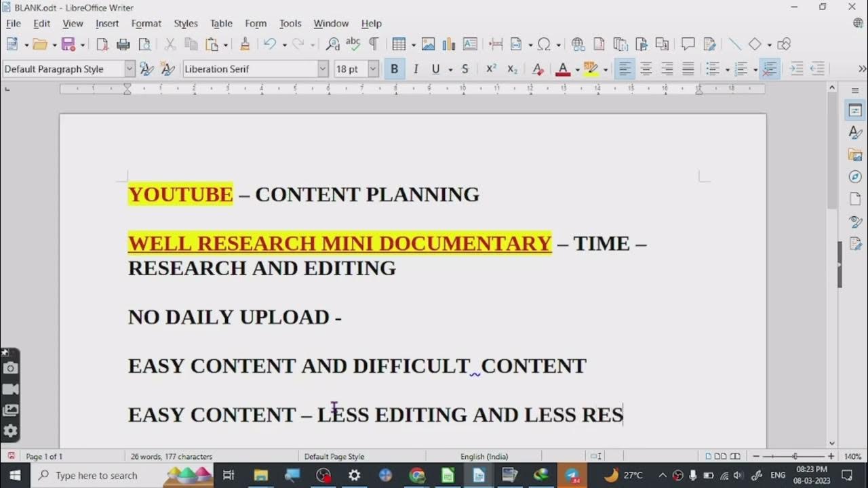Insert a chart
Image resolution: width=868 pixels, height=488 pixels.
click(449, 44)
